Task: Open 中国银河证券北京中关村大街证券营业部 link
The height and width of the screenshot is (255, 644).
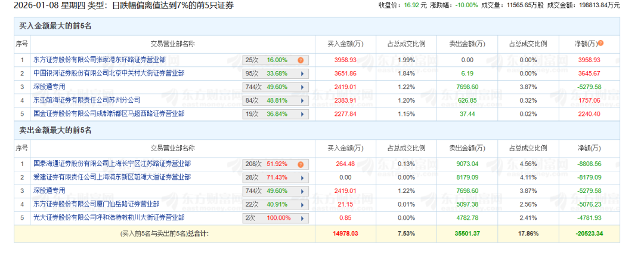Action: [109, 73]
